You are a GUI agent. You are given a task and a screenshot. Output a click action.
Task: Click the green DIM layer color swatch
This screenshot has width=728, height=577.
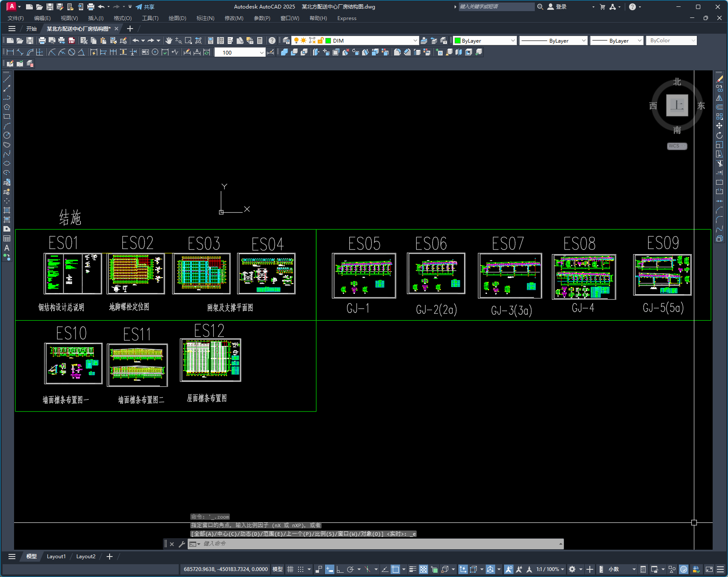point(328,41)
